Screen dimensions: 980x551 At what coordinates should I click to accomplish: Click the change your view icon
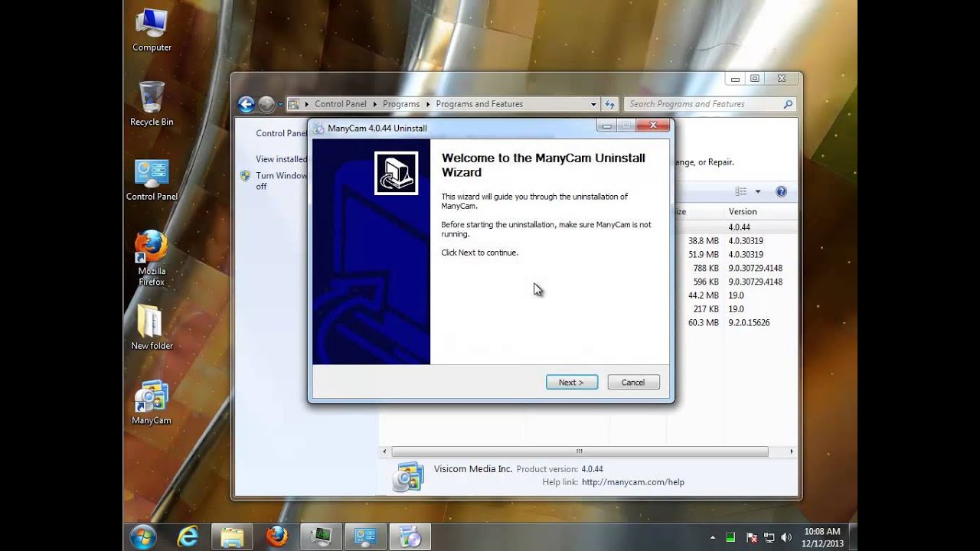click(741, 191)
